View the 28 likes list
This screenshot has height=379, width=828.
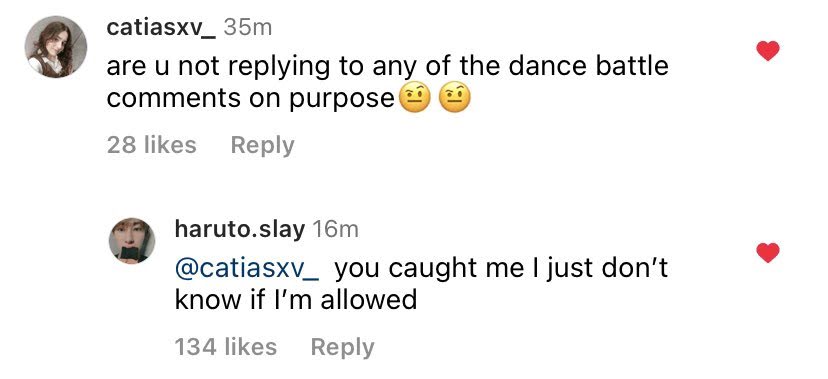pyautogui.click(x=152, y=145)
